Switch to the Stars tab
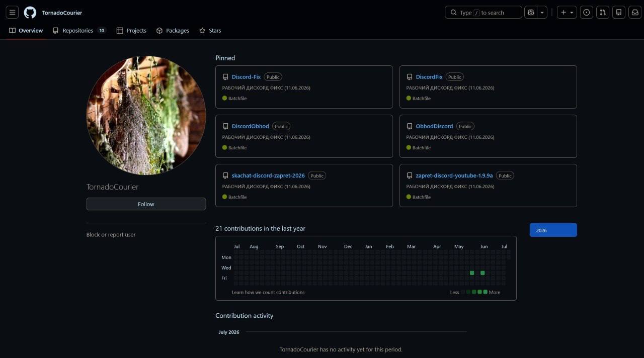This screenshot has width=644, height=358. [x=210, y=31]
